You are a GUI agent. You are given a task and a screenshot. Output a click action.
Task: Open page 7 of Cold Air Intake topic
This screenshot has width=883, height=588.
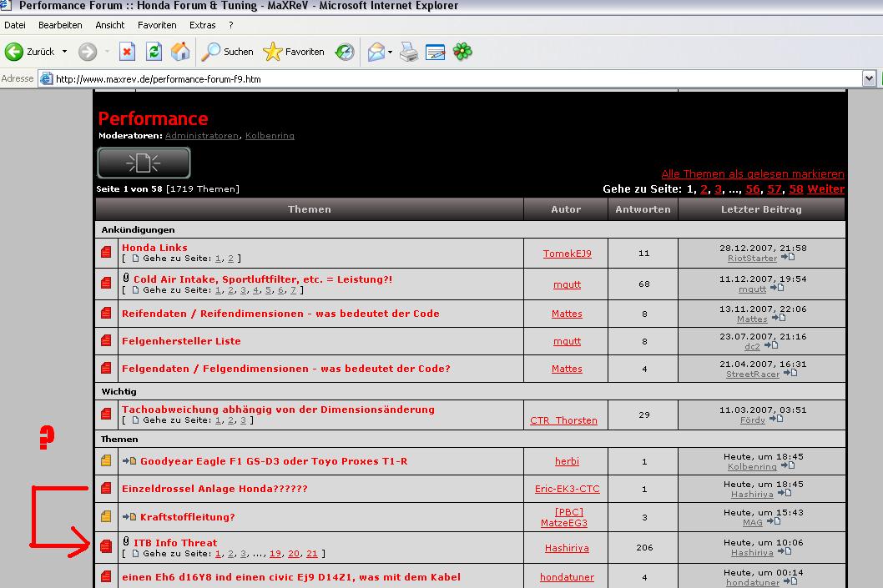pos(294,290)
